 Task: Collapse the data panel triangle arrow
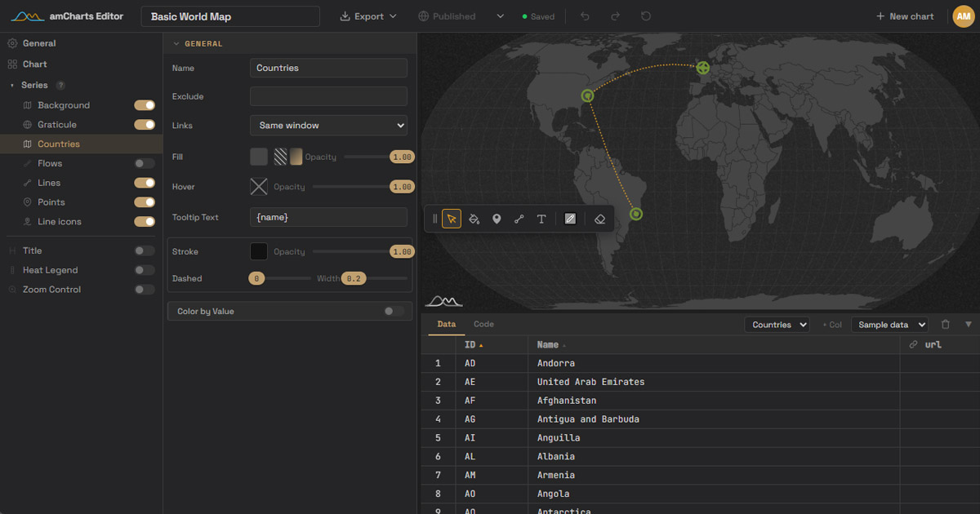coord(969,324)
